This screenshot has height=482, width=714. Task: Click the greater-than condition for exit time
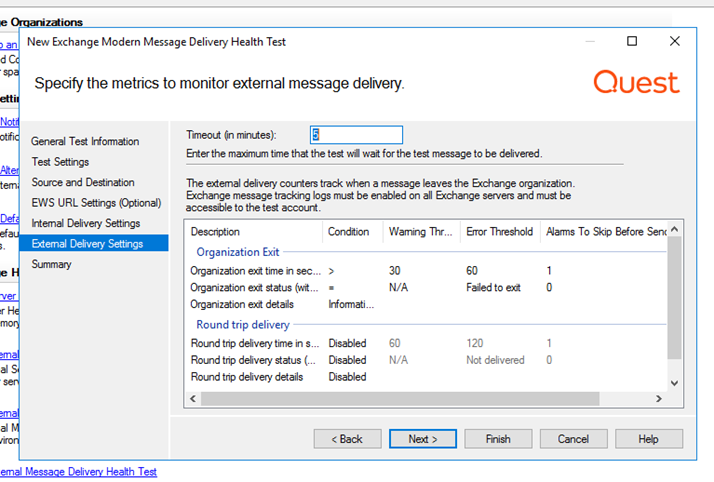click(x=331, y=271)
